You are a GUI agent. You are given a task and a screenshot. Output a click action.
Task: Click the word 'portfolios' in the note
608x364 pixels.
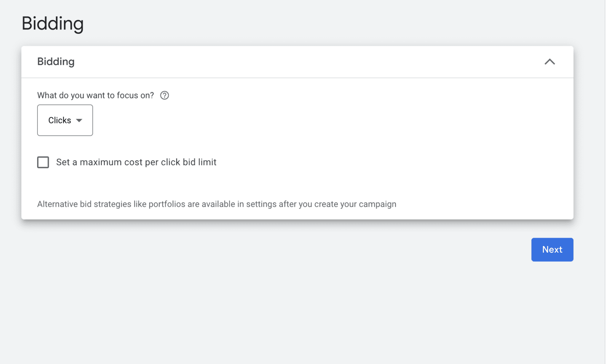[x=167, y=204]
